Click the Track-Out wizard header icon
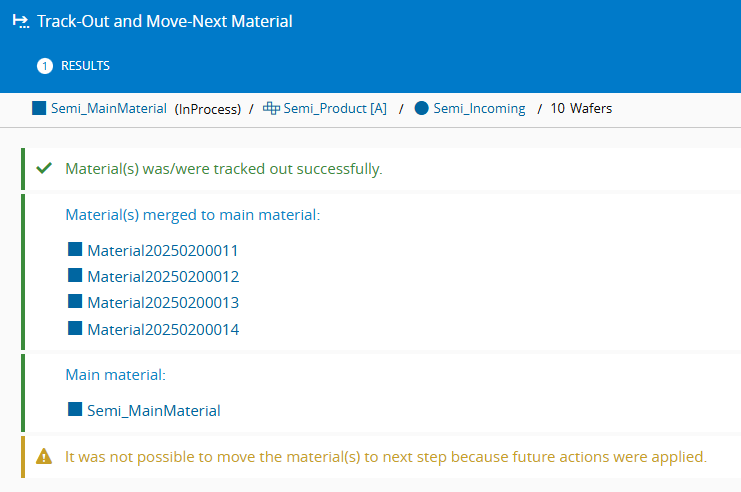 (19, 21)
